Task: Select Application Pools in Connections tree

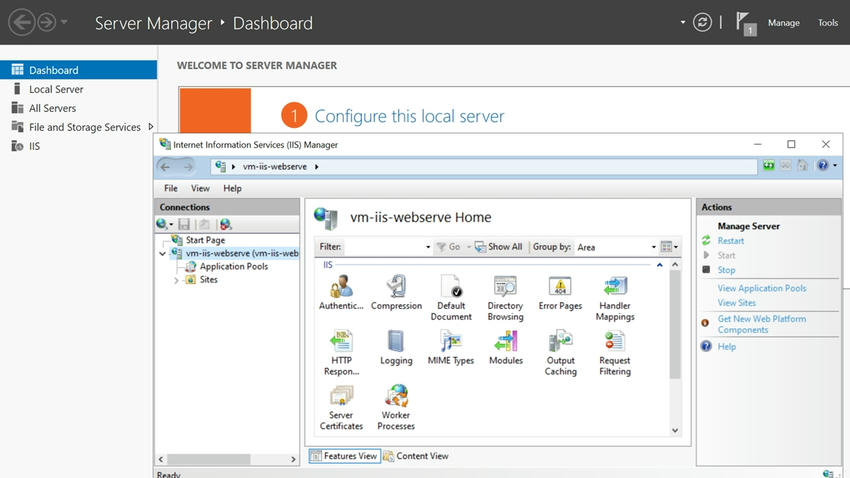Action: pos(234,267)
